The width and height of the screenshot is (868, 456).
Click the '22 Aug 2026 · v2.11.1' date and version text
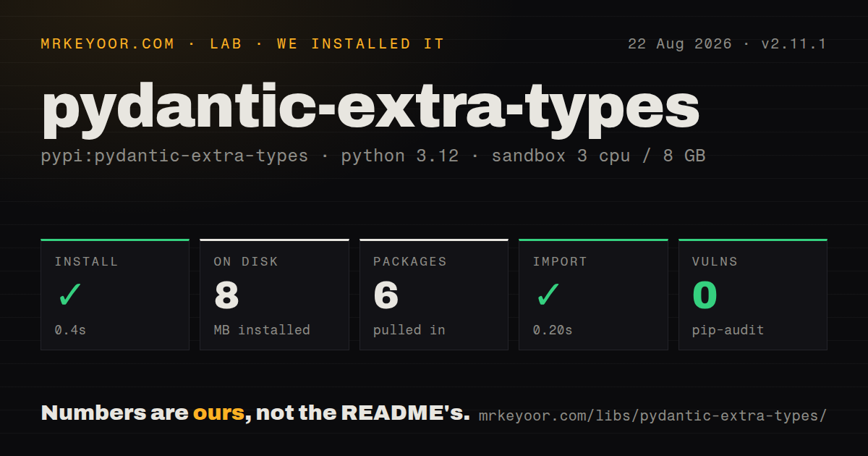[727, 44]
